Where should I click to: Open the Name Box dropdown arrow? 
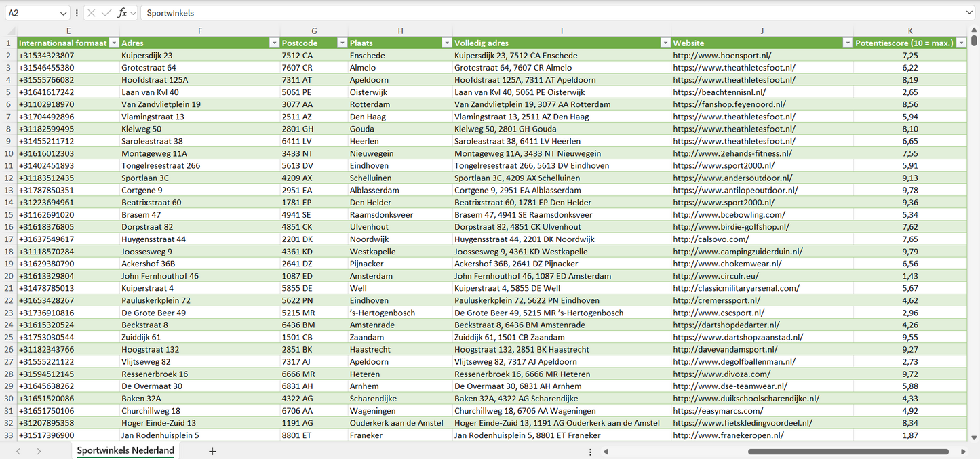click(64, 12)
